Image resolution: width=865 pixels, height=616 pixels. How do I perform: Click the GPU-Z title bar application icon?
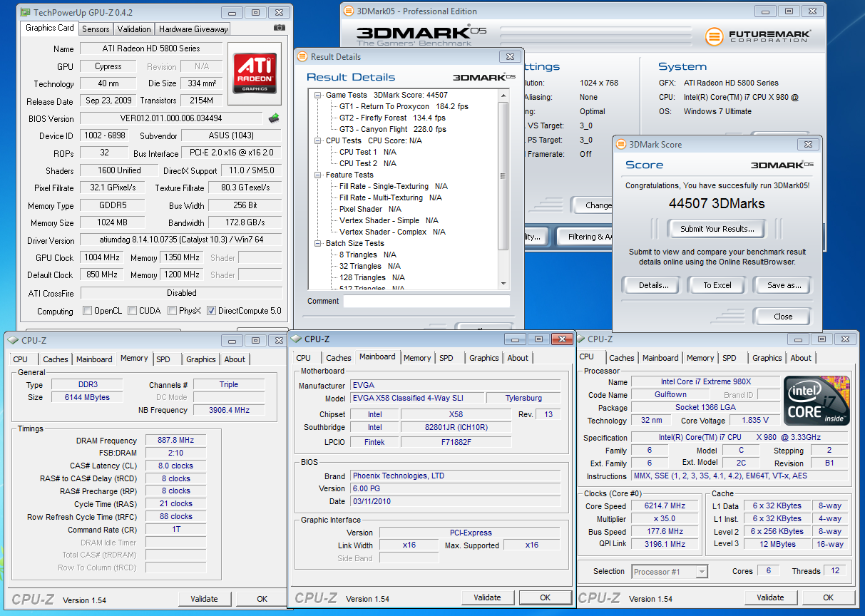[25, 12]
